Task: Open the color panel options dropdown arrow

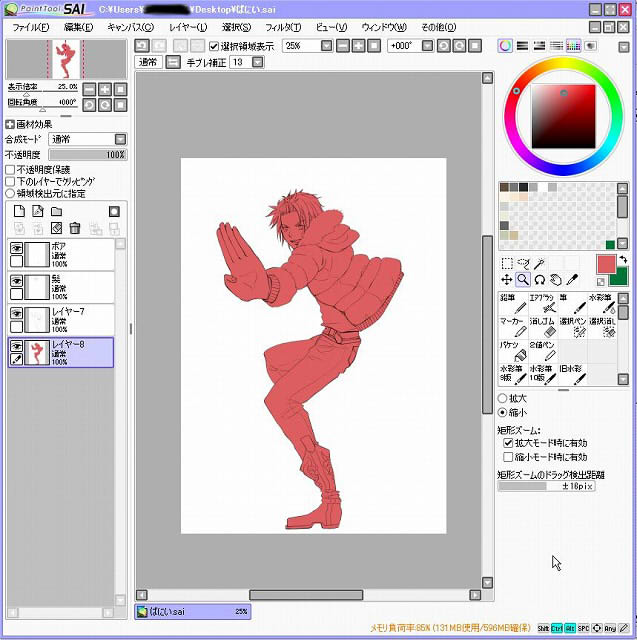Action: (624, 47)
